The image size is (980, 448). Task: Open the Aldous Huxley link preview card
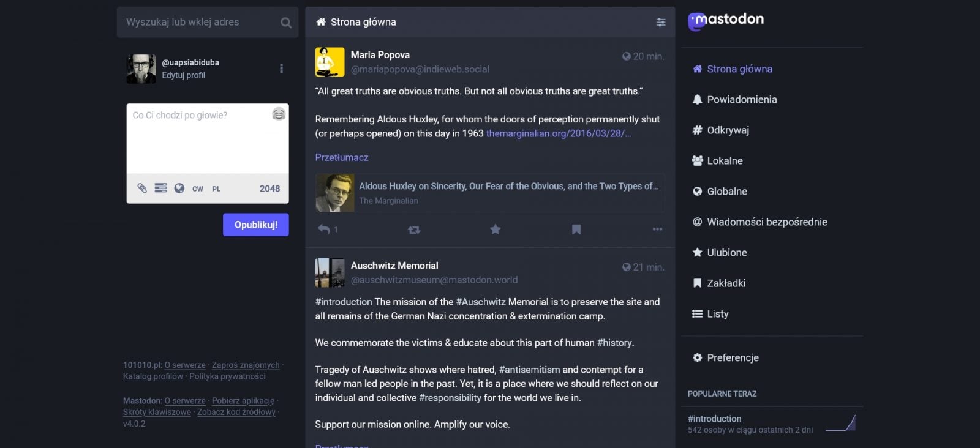pos(489,193)
